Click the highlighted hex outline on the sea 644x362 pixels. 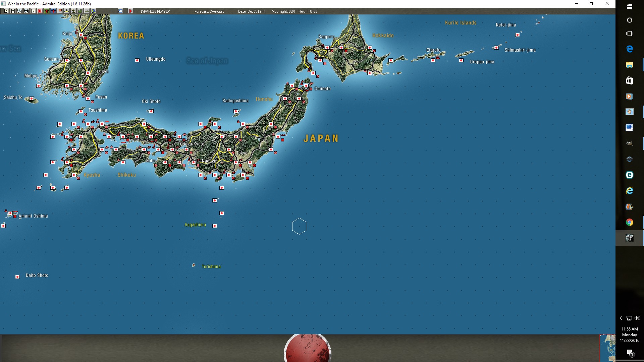299,226
